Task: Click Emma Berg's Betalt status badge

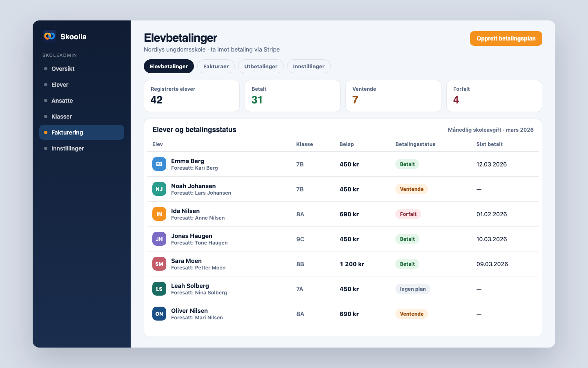Action: point(407,164)
